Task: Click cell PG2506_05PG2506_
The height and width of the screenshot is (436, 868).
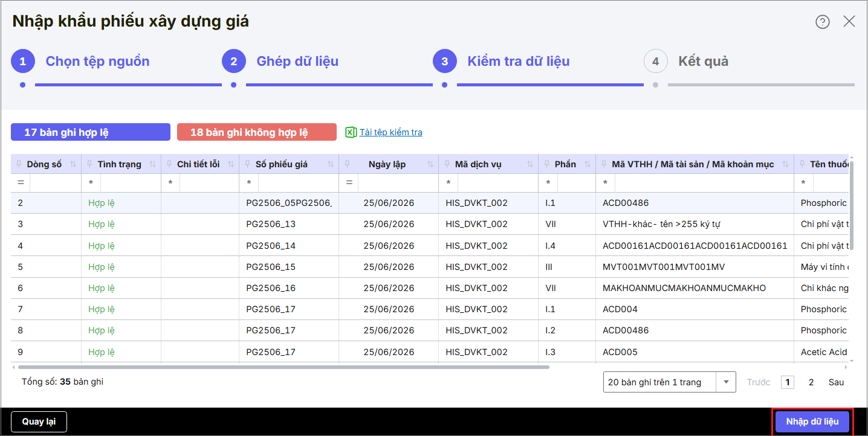Action: pyautogui.click(x=290, y=203)
